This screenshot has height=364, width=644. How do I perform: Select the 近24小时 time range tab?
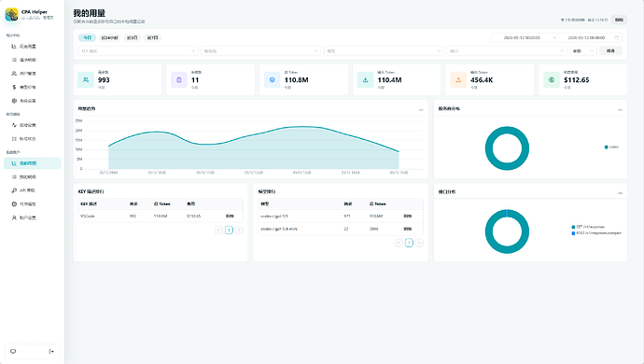(x=109, y=37)
